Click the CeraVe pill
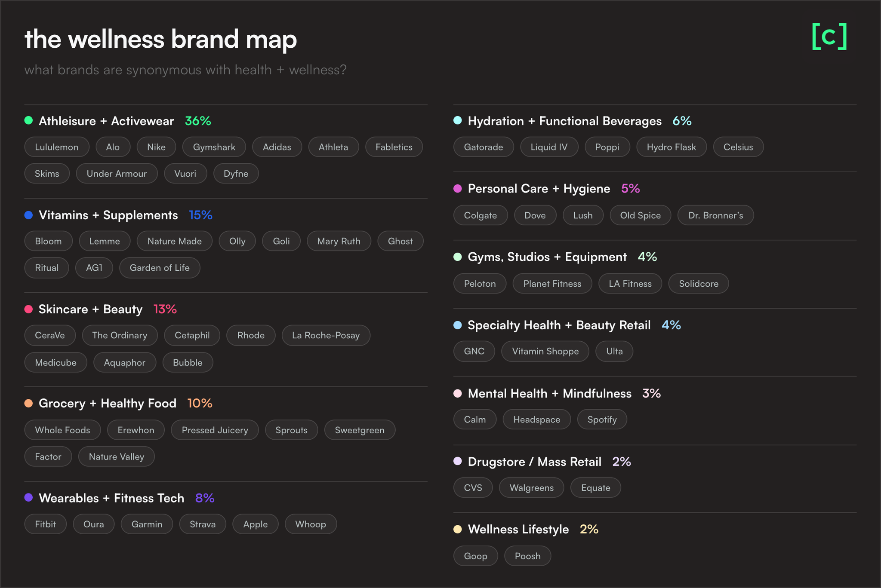This screenshot has height=588, width=881. coord(50,335)
